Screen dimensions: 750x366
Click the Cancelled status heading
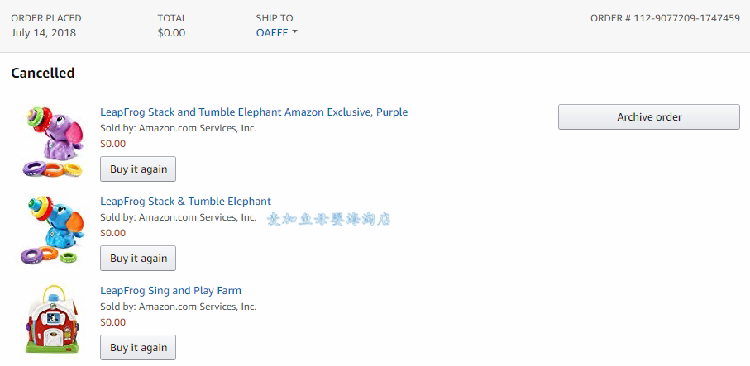pyautogui.click(x=43, y=73)
